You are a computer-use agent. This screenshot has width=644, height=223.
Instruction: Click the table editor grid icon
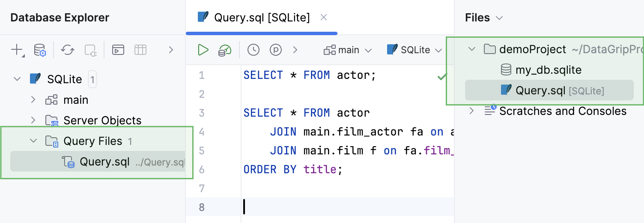pos(140,50)
